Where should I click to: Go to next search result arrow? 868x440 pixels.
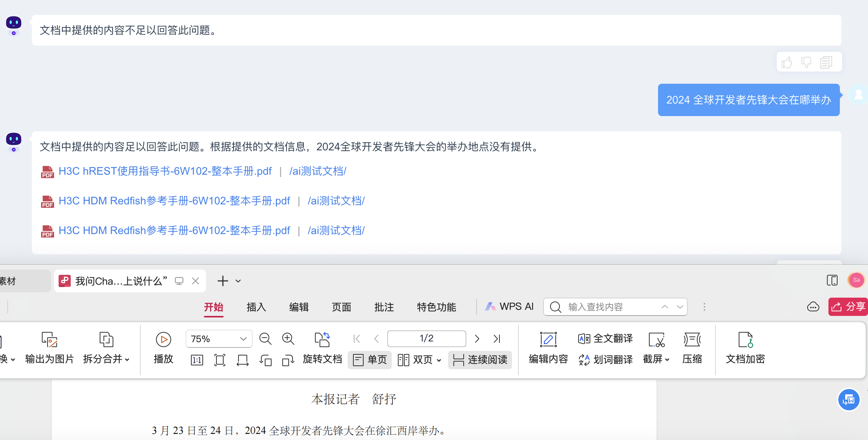click(680, 307)
